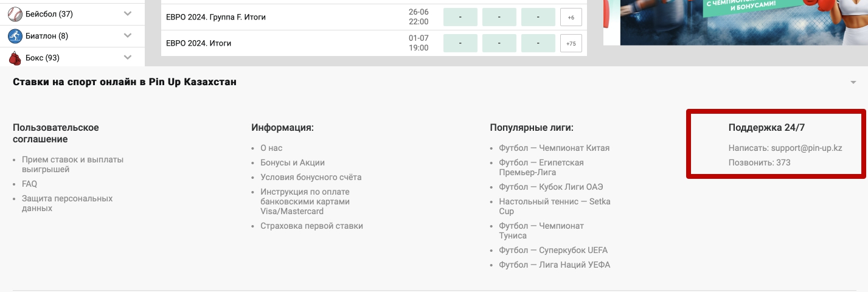
Task: Open Настольный теннис — Setka Cup link
Action: 555,206
